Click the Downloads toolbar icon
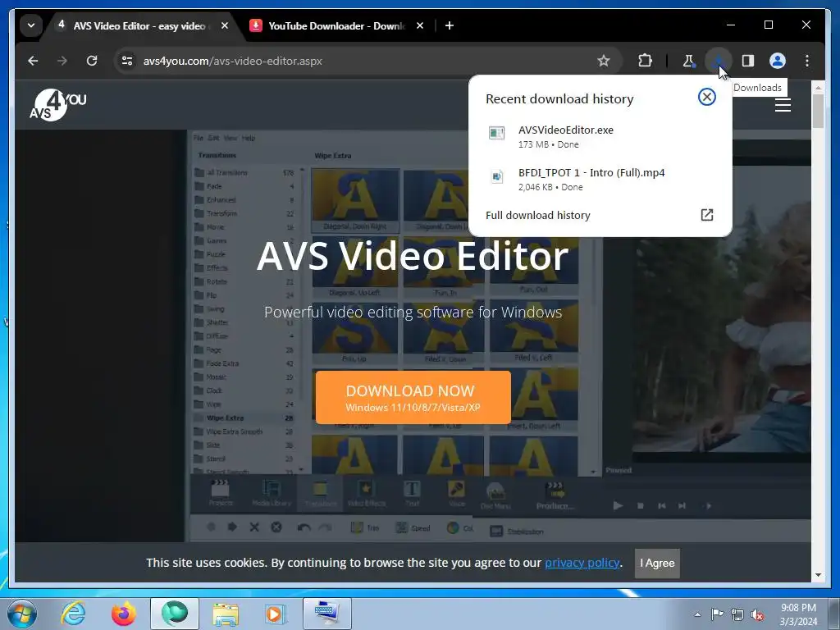This screenshot has height=630, width=840. (x=718, y=61)
